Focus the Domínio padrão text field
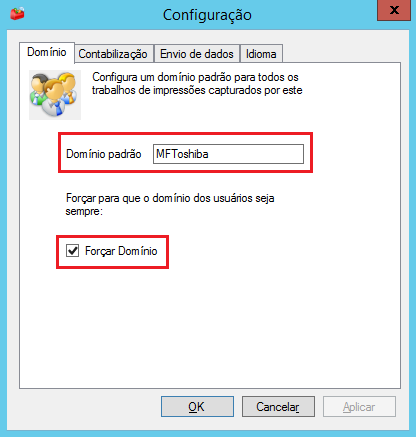The width and height of the screenshot is (416, 437). click(x=228, y=154)
